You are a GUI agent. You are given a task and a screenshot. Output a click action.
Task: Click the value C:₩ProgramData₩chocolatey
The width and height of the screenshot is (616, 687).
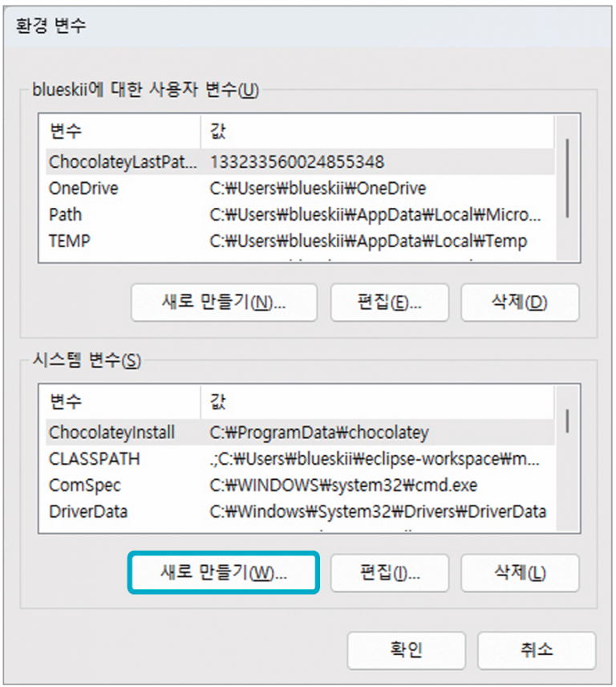point(319,433)
